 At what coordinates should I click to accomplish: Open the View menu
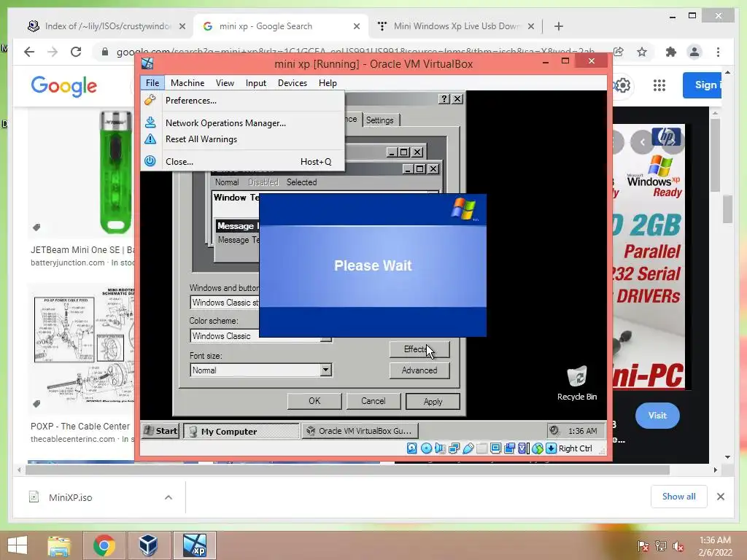pyautogui.click(x=225, y=83)
